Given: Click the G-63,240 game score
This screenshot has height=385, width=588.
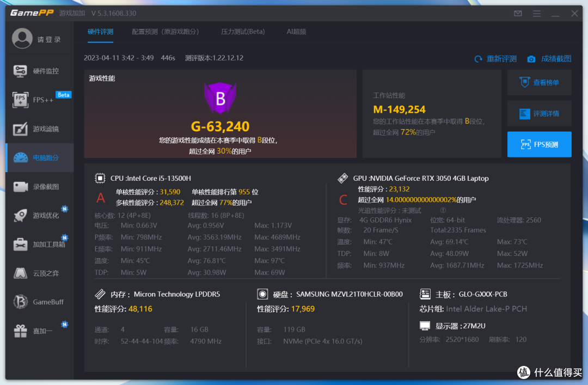Looking at the screenshot, I should click(x=220, y=126).
